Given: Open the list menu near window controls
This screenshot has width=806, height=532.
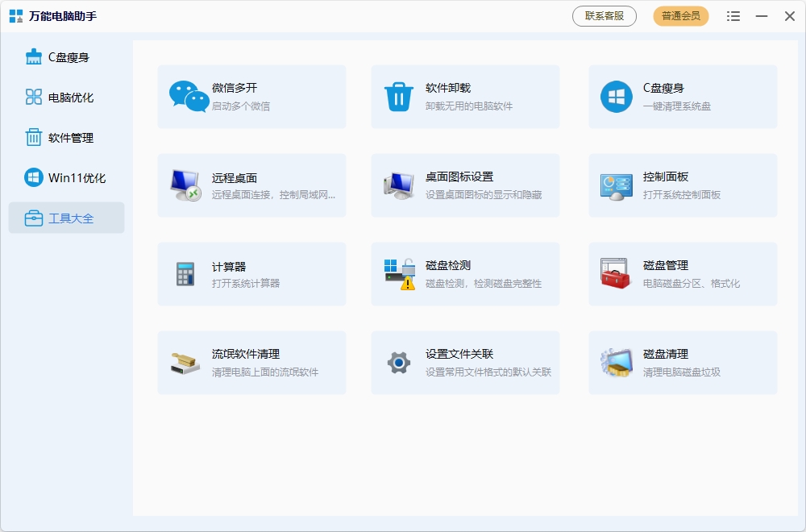Looking at the screenshot, I should pyautogui.click(x=733, y=15).
